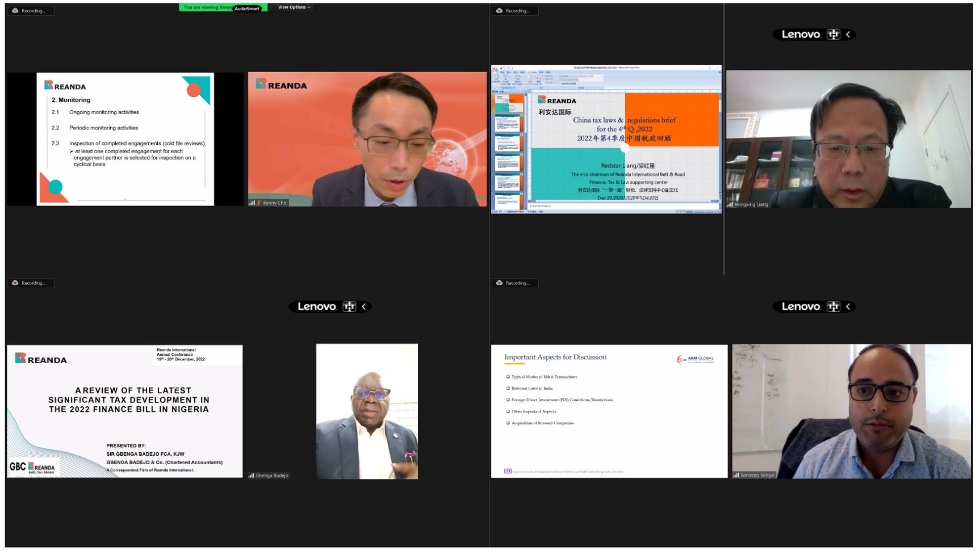980x551 pixels.
Task: Click the Sandeep Sehgal name label
Action: coord(757,476)
